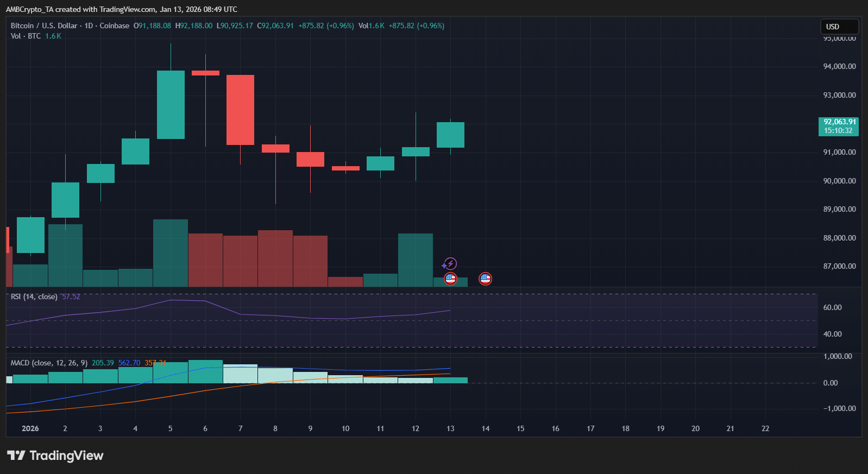
Task: Click the 94,000.00 price axis label
Action: tap(840, 66)
